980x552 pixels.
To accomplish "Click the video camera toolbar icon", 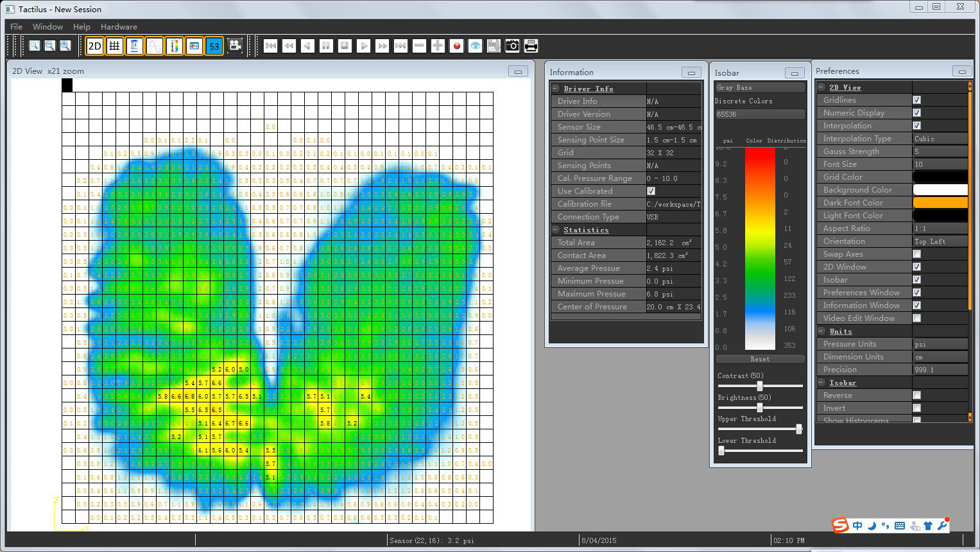I will [x=235, y=46].
